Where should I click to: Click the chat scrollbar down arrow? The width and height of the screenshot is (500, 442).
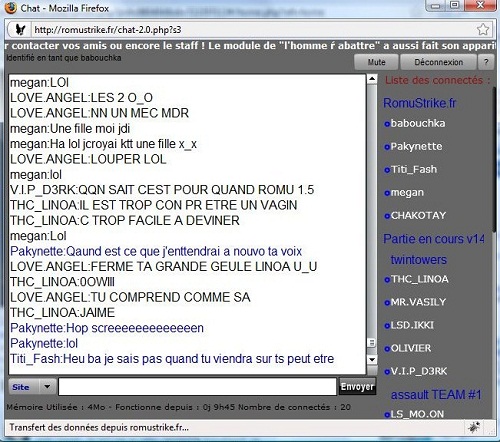(372, 360)
